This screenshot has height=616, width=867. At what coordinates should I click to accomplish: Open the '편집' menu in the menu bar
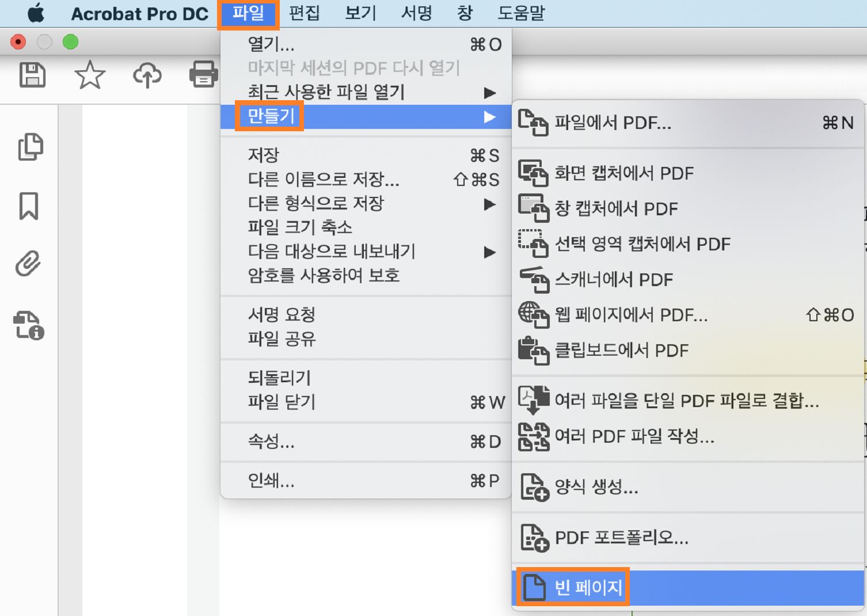click(x=305, y=13)
